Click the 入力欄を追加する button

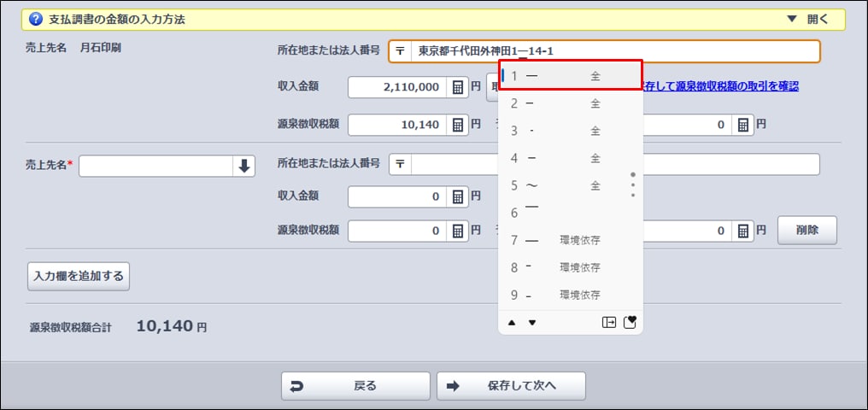point(79,276)
